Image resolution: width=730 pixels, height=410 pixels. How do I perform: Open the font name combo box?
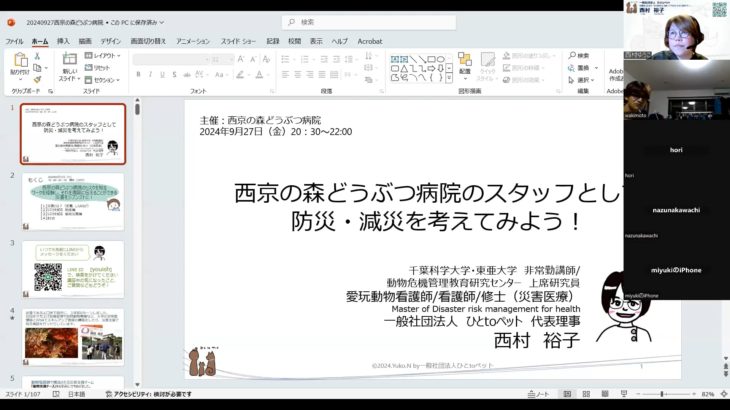171,60
